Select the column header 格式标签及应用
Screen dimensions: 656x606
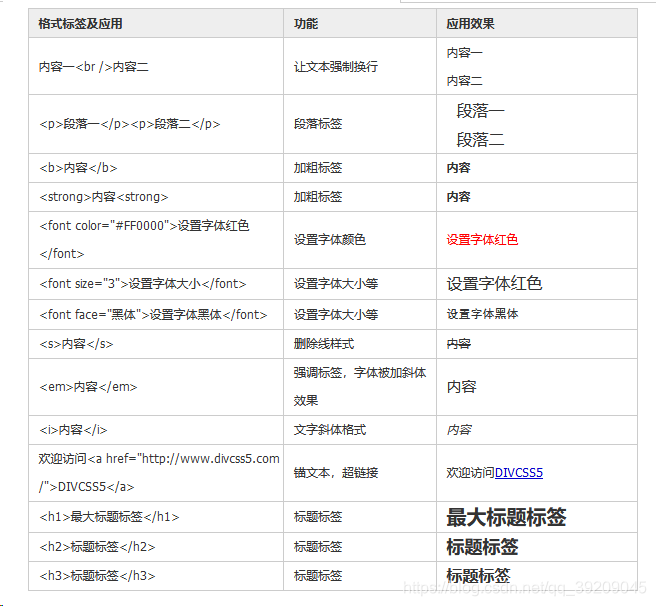[80, 23]
